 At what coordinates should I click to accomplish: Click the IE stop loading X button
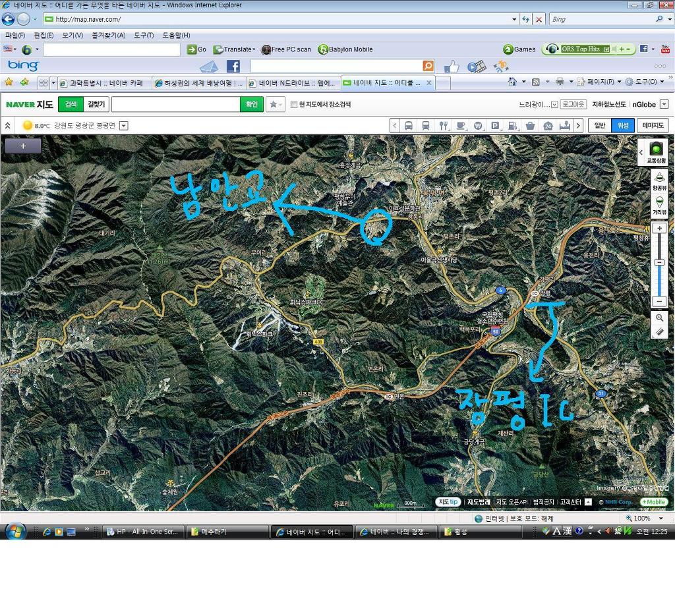(x=539, y=19)
